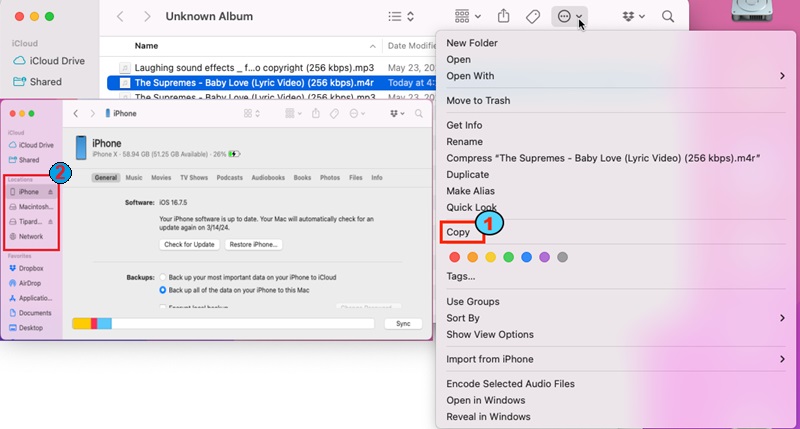Click the Tags icon in the Unknown Album toolbar

[533, 17]
